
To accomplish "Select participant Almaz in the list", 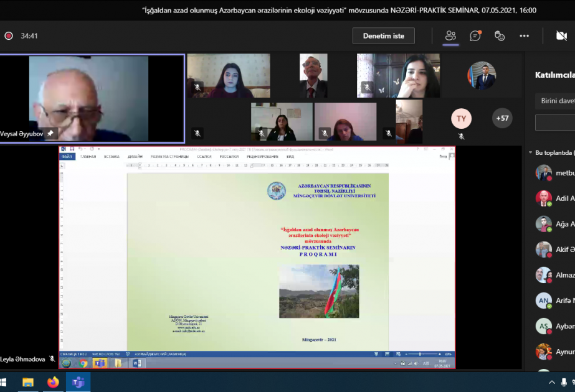I will (555, 275).
